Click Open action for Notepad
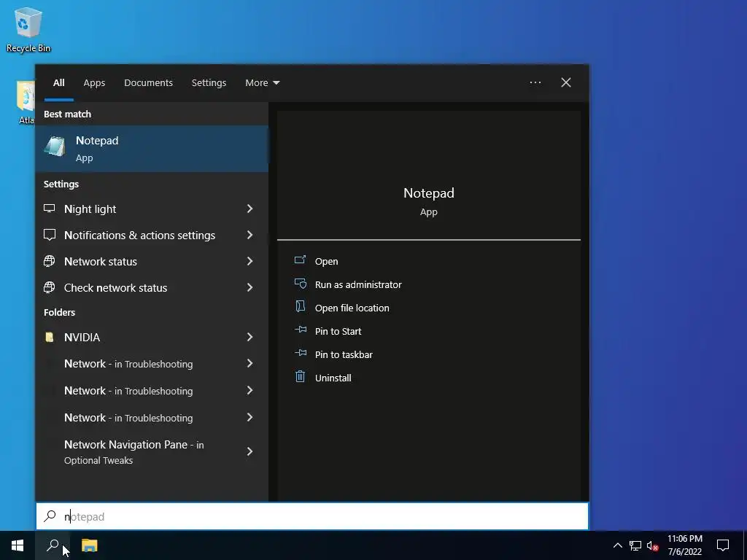Screen dimensions: 747x560 (326, 262)
